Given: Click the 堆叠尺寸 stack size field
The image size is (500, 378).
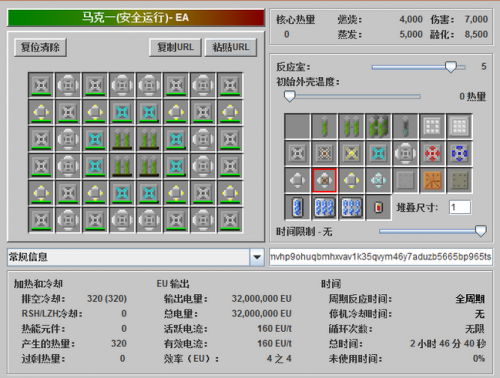Looking at the screenshot, I should click(460, 207).
